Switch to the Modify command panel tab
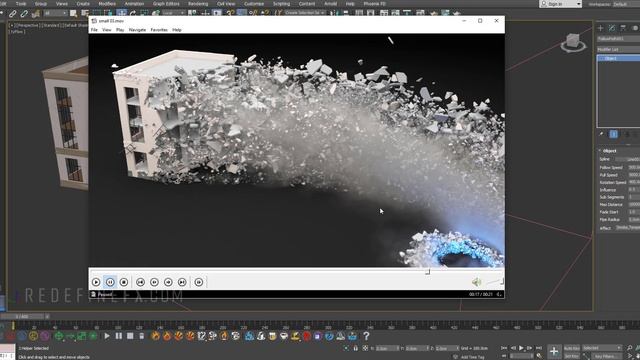The image size is (640, 360). pyautogui.click(x=612, y=28)
